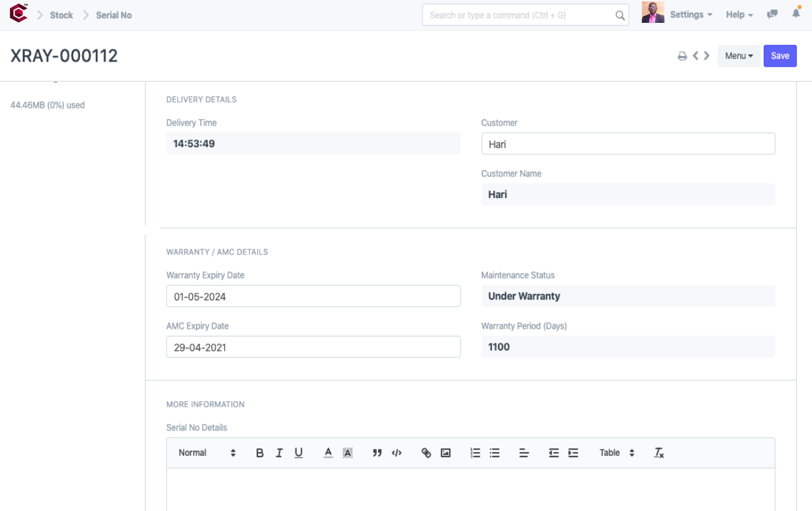The height and width of the screenshot is (511, 812).
Task: Open the Settings menu
Action: click(691, 15)
